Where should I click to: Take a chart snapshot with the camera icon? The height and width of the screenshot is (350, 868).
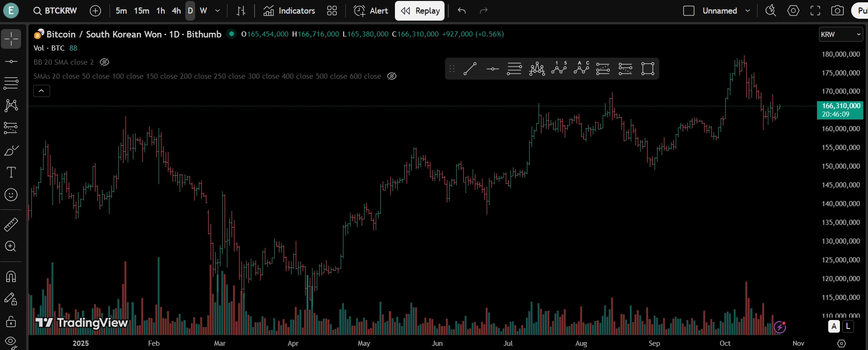(837, 11)
